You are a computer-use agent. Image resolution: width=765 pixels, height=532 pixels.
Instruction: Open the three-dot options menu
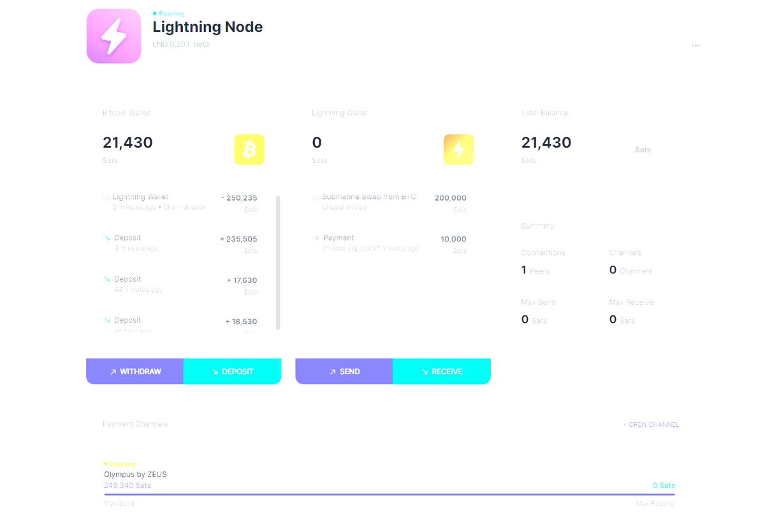pos(696,45)
